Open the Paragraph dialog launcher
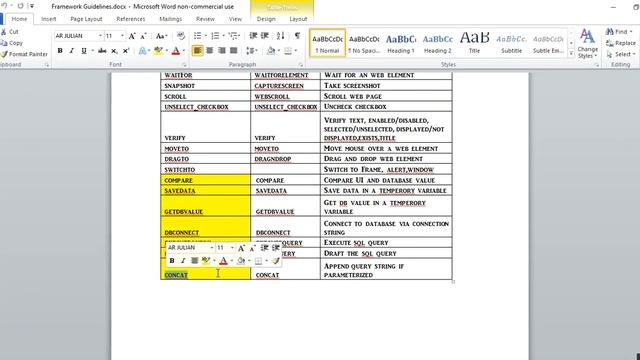The height and width of the screenshot is (360, 640). click(301, 64)
